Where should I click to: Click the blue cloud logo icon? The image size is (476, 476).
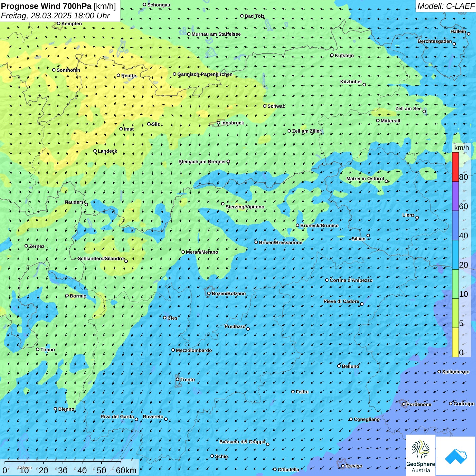click(x=456, y=456)
